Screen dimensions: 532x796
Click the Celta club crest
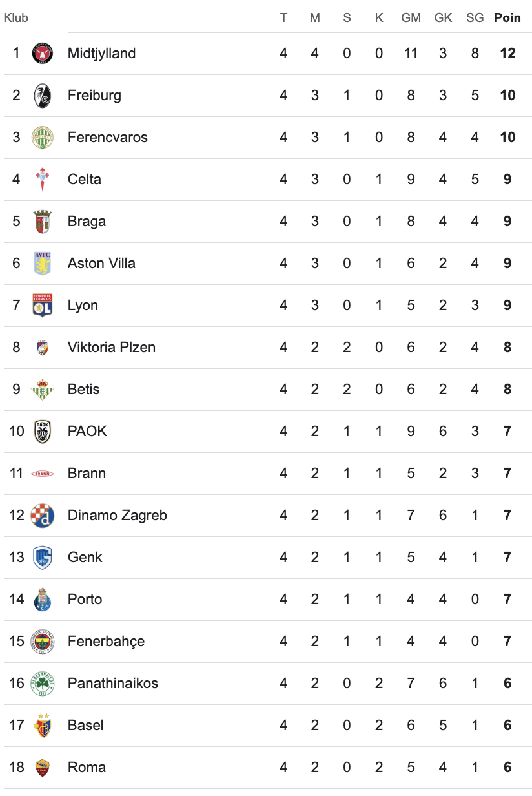[43, 179]
